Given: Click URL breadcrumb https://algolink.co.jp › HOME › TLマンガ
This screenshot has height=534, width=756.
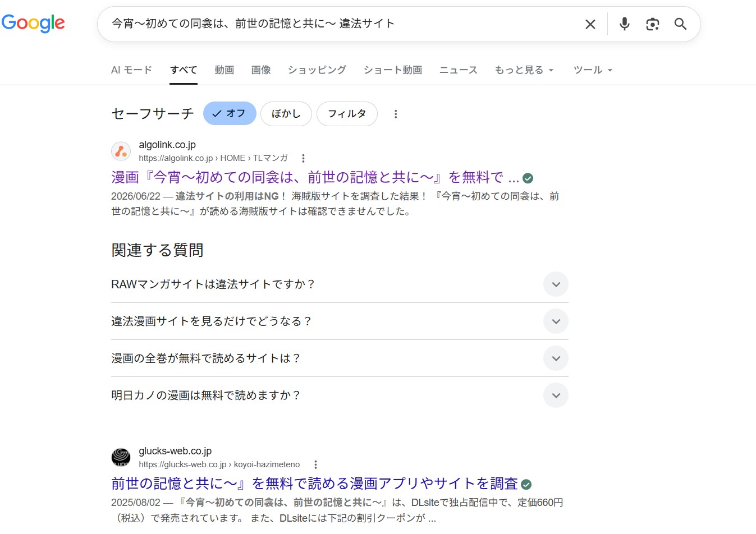Looking at the screenshot, I should tap(213, 158).
